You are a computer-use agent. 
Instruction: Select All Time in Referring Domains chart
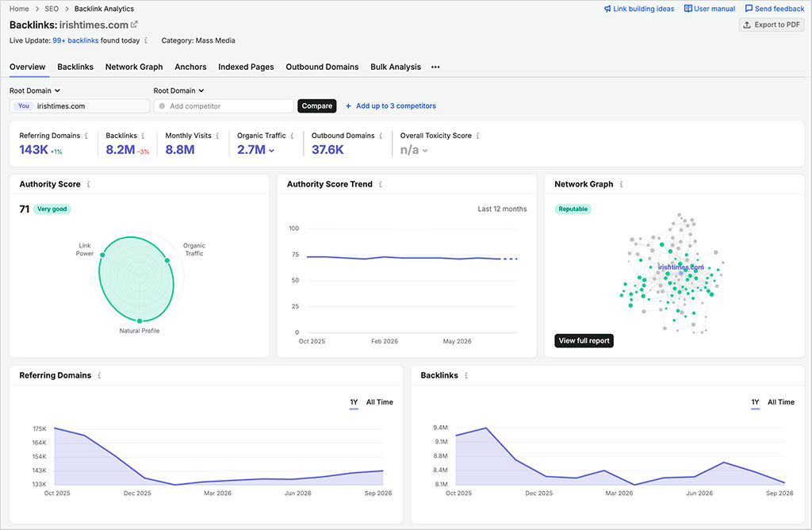[x=380, y=402]
